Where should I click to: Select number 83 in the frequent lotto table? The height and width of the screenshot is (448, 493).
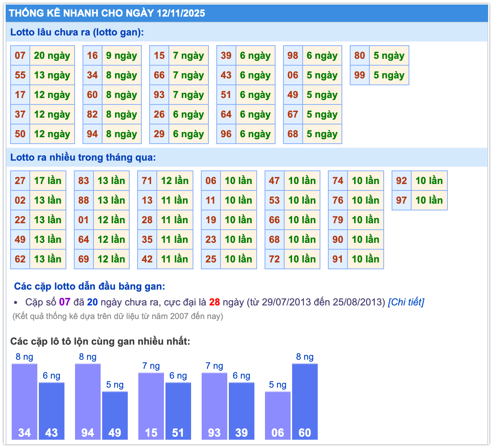pos(84,181)
